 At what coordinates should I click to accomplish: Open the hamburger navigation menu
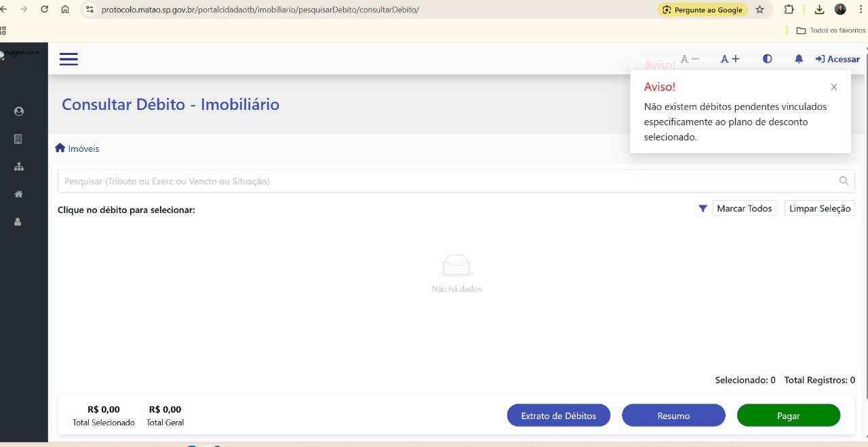(68, 59)
